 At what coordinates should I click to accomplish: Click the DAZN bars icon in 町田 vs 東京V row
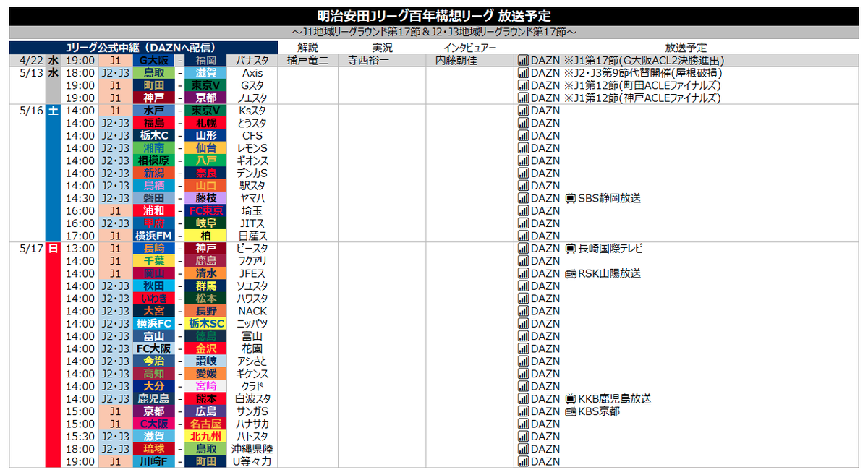point(524,85)
